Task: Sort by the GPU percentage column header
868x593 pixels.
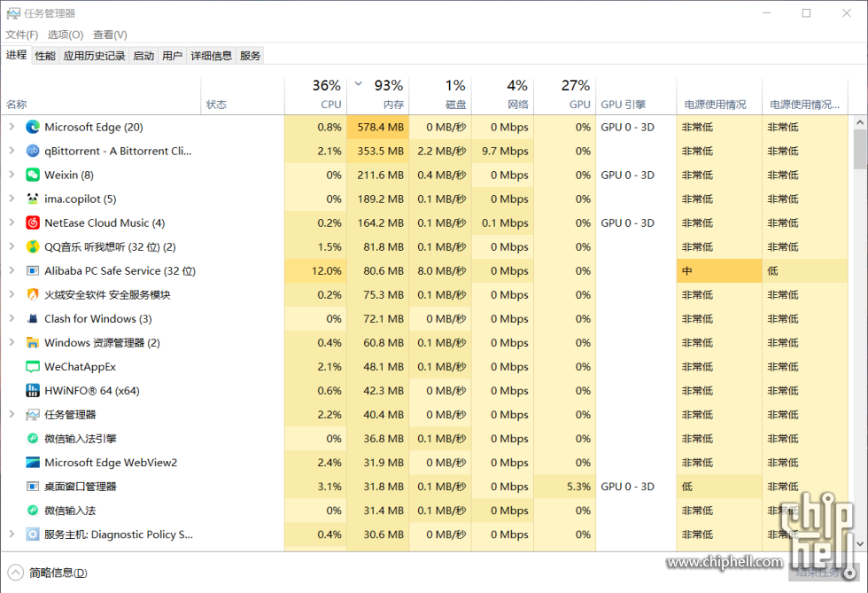Action: tap(565, 97)
